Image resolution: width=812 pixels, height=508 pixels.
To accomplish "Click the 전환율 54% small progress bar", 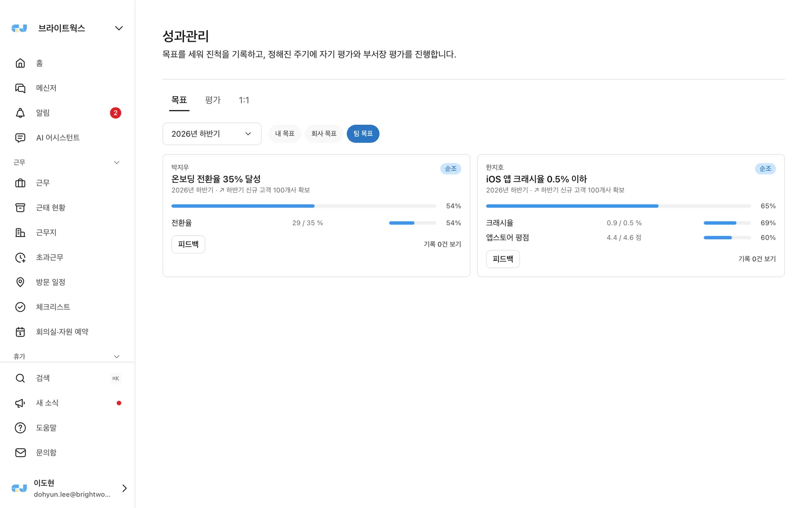I will [x=413, y=223].
